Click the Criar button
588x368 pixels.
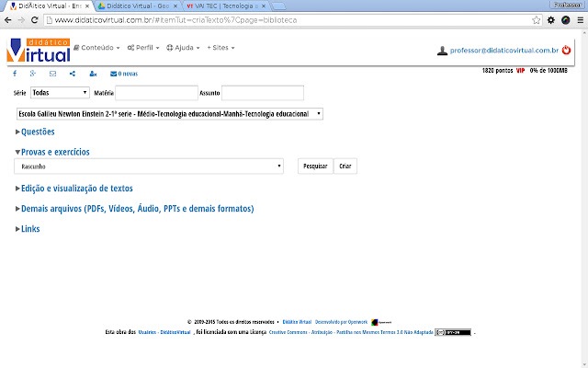tap(345, 166)
